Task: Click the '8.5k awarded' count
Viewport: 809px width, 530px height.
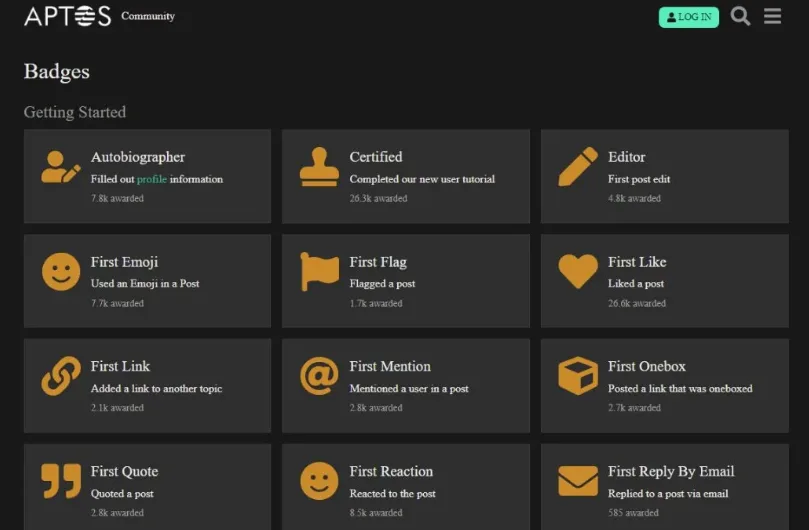Action: 376,513
